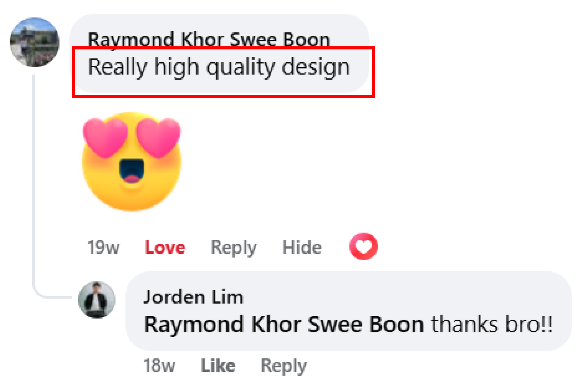Screen dimensions: 588x377
Task: Open the tagged Raymond Khor Swee Boon mention in the reply
Action: 284,324
